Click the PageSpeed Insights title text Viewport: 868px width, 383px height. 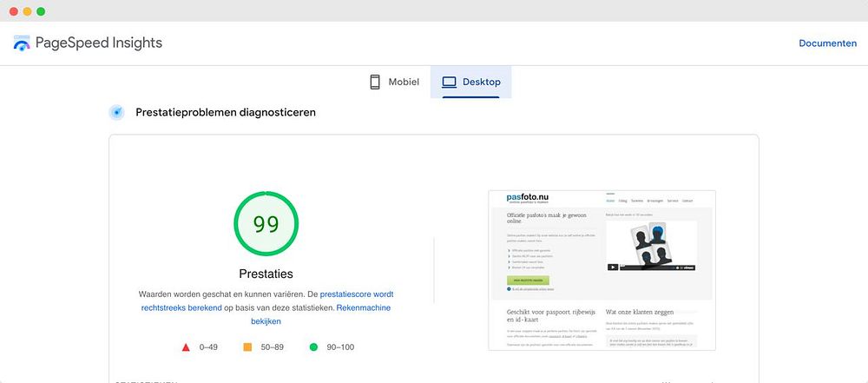(99, 43)
